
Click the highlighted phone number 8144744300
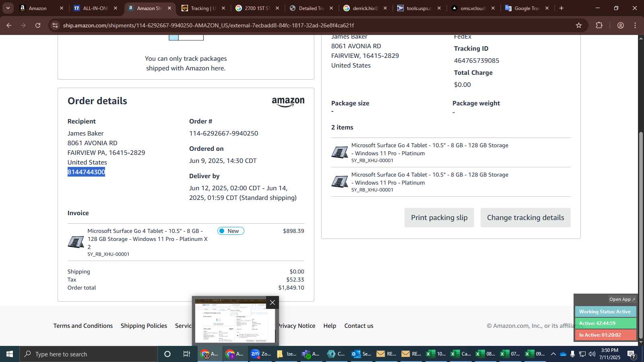86,172
